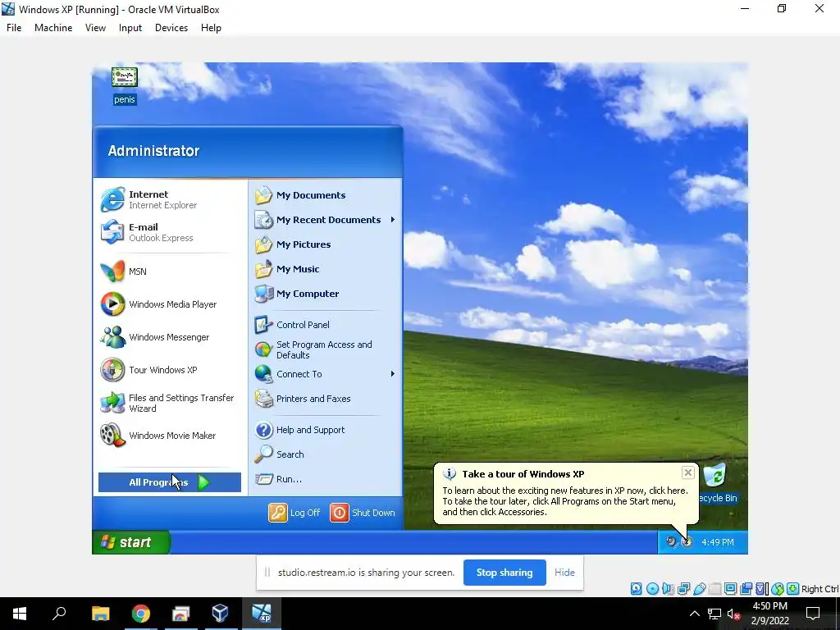This screenshot has width=840, height=630.
Task: Open Set Program Access and Defaults
Action: 326,349
